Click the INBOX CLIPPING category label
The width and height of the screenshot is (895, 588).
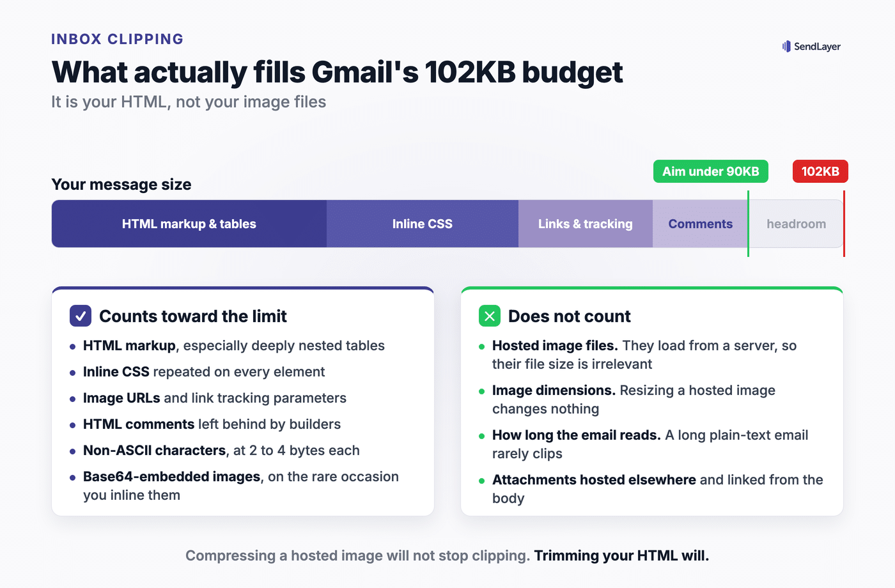(x=118, y=39)
